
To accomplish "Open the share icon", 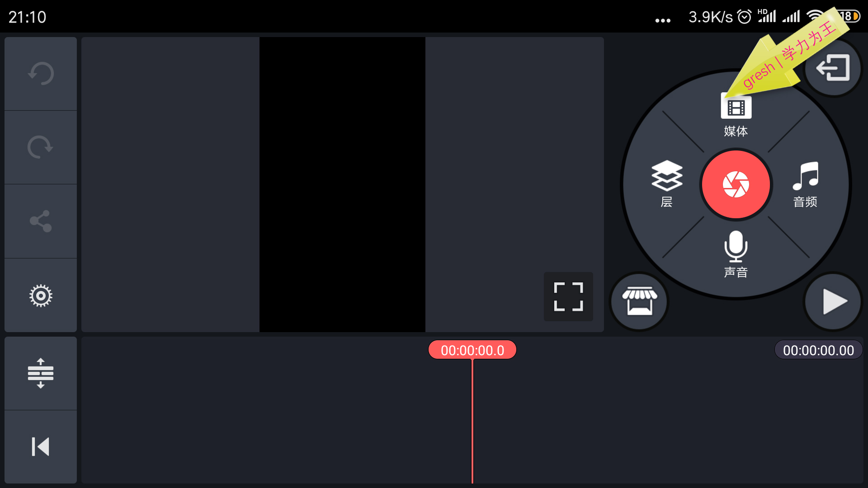I will (41, 221).
